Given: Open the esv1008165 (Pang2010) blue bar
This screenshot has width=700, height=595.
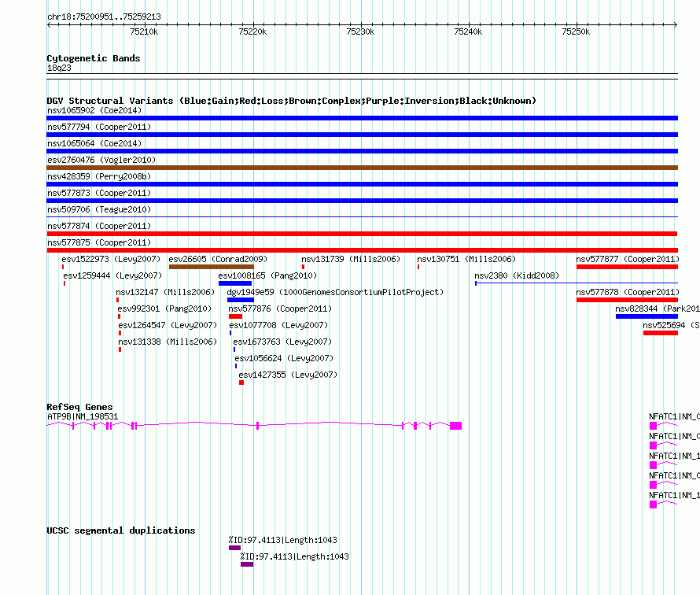Looking at the screenshot, I should click(x=235, y=283).
